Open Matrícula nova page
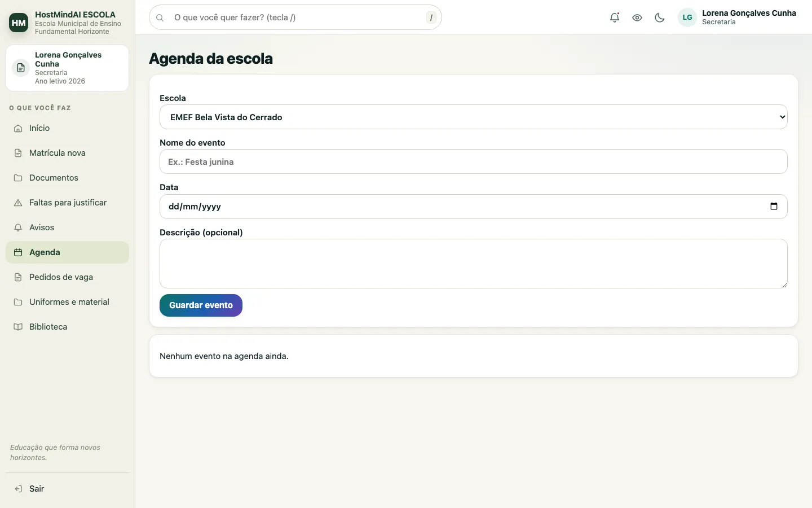This screenshot has width=812, height=508. pos(67,153)
